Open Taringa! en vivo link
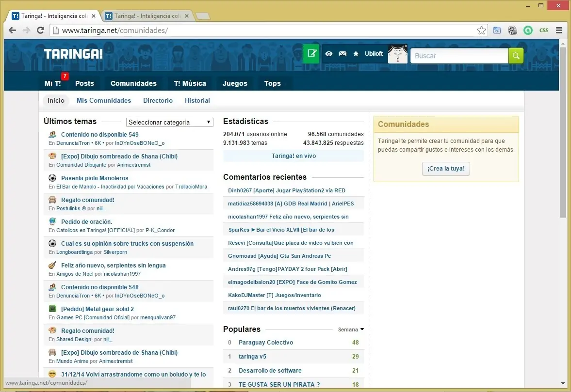The height and width of the screenshot is (392, 571). (x=294, y=156)
